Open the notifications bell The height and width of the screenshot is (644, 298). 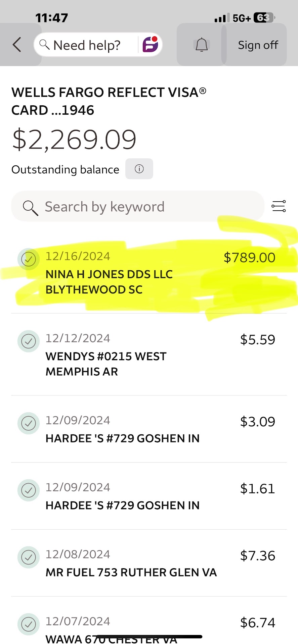pos(202,45)
